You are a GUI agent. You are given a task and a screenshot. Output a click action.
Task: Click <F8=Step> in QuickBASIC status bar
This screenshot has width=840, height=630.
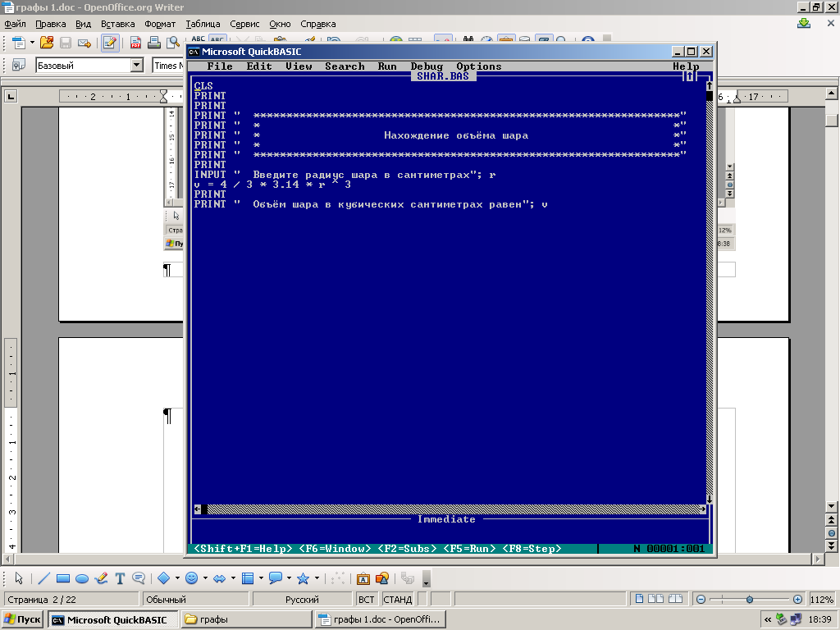tap(532, 549)
